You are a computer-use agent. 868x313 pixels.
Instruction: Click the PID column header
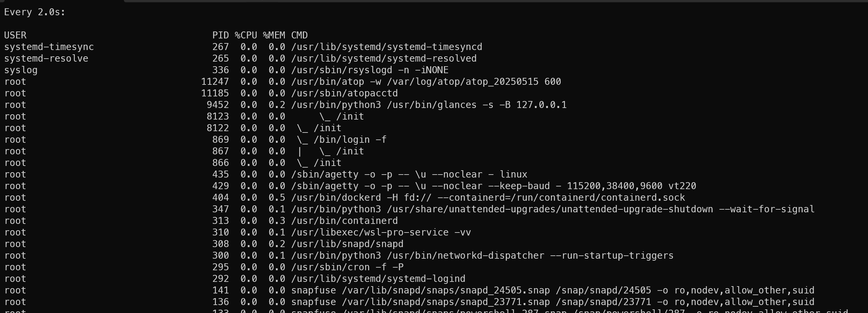point(220,35)
